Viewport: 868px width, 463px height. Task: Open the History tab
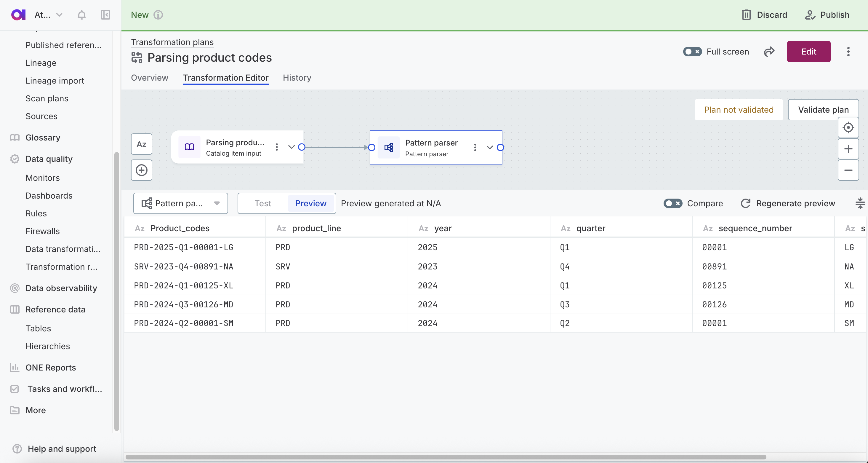tap(297, 78)
